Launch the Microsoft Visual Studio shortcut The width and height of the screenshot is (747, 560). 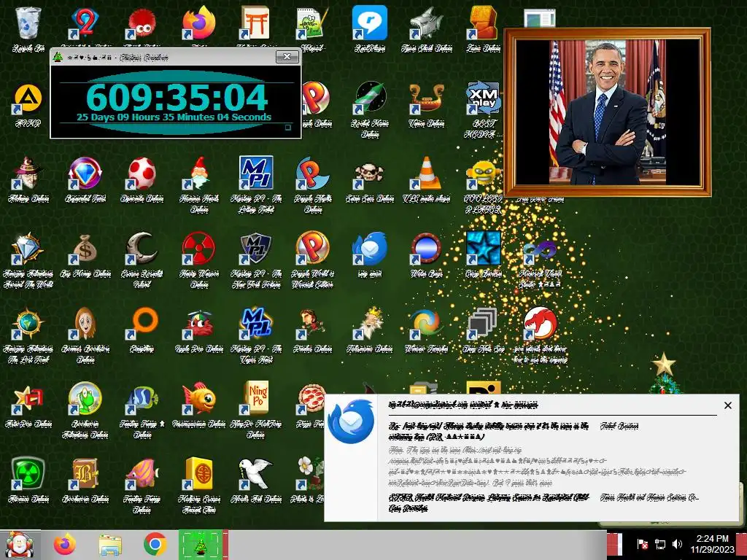pyautogui.click(x=540, y=251)
